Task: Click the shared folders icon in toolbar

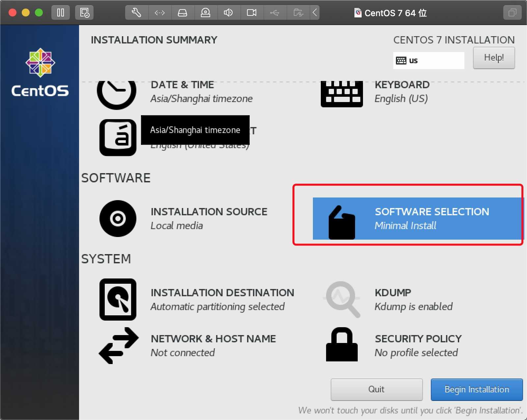Action: (x=298, y=13)
